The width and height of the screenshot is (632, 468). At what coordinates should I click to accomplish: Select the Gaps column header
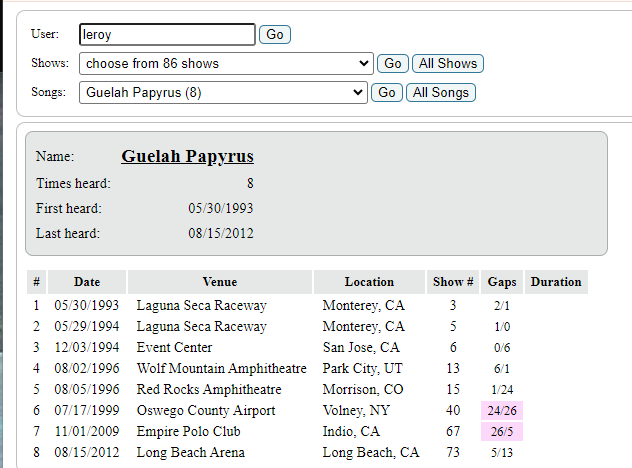501,282
